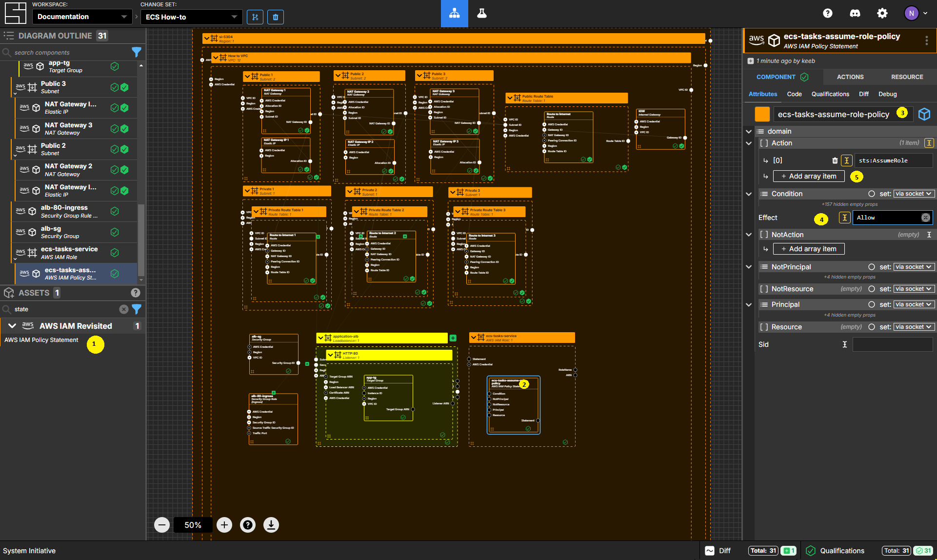Zoom in on the diagram

224,525
